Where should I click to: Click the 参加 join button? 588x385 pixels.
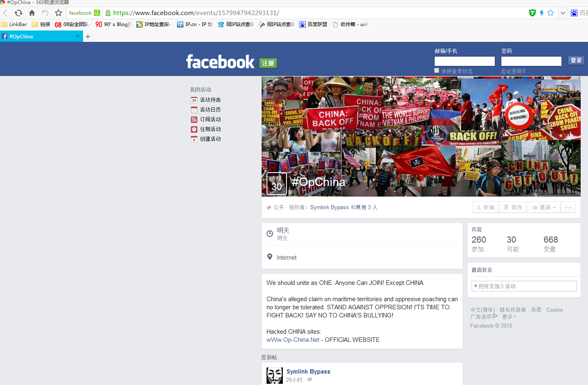(485, 207)
